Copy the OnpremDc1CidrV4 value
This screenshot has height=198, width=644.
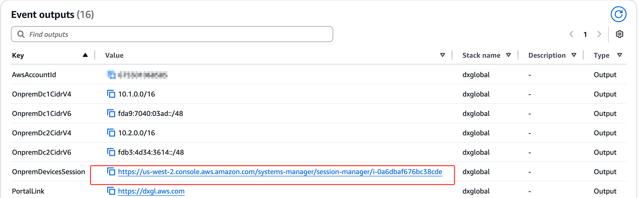pyautogui.click(x=111, y=94)
